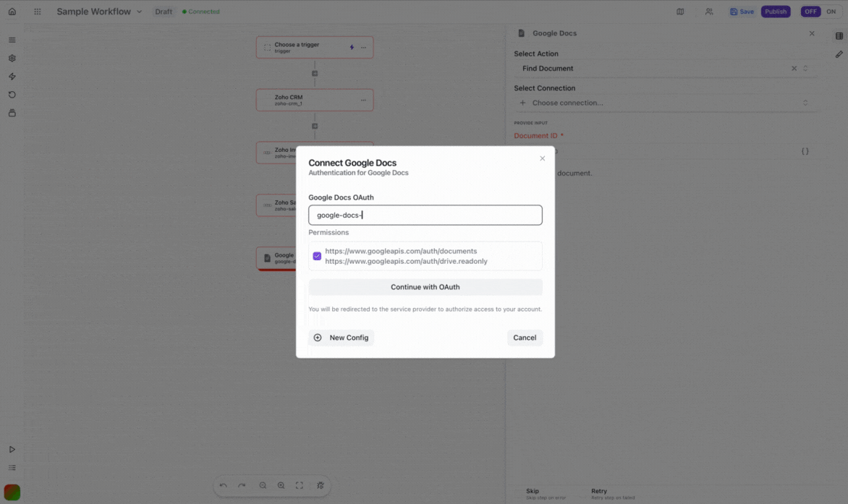Zoom in with the magnifier plus icon

coord(281,485)
